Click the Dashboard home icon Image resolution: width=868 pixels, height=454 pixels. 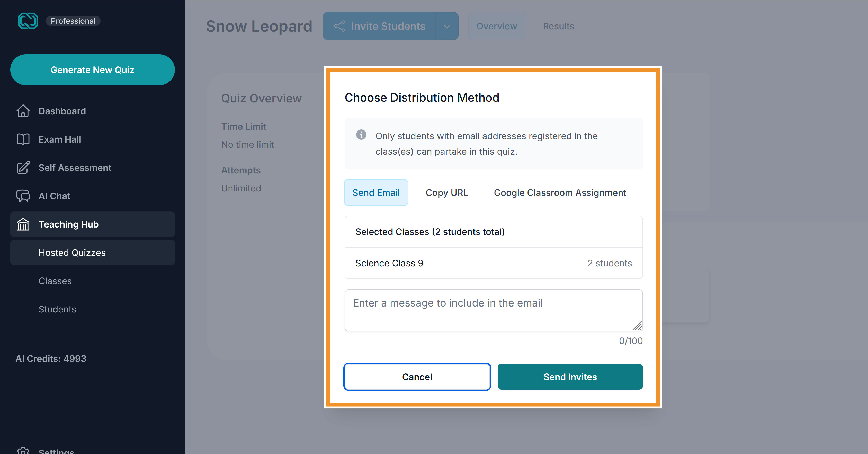(x=23, y=111)
